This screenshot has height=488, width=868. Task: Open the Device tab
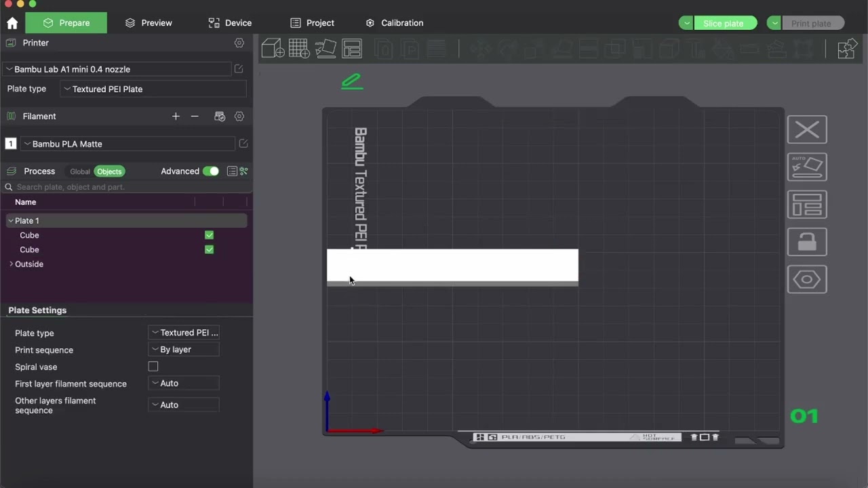point(230,23)
